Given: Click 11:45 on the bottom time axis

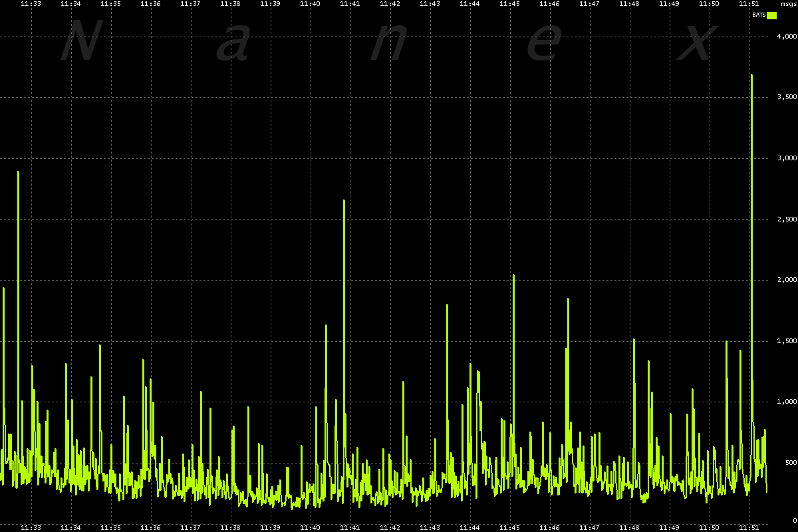Looking at the screenshot, I should point(509,527).
